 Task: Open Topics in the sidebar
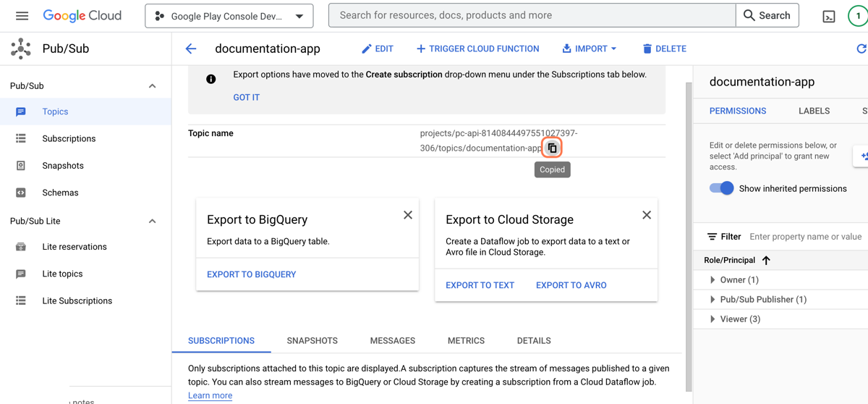point(55,111)
